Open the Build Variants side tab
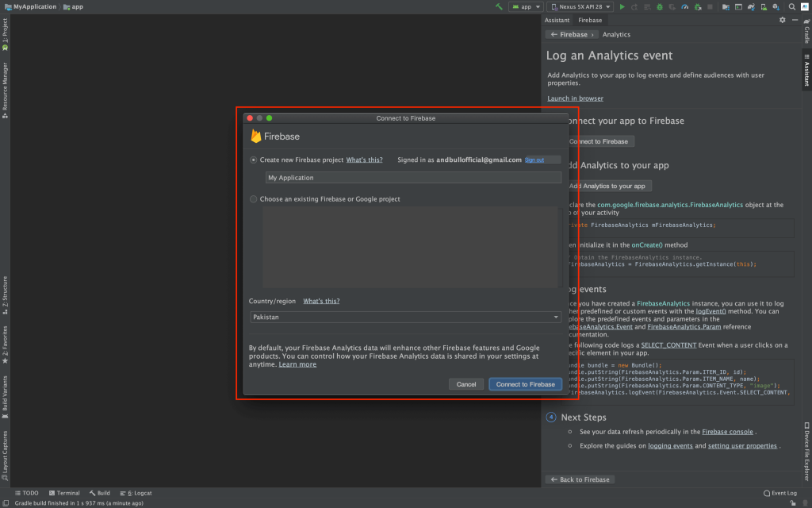 click(5, 397)
